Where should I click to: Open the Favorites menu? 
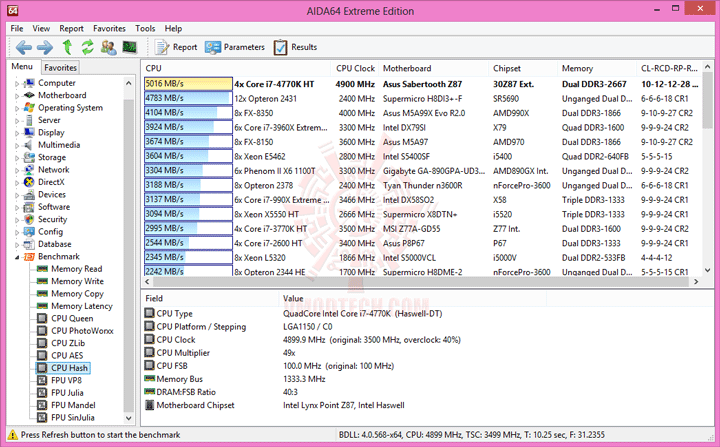click(x=109, y=28)
